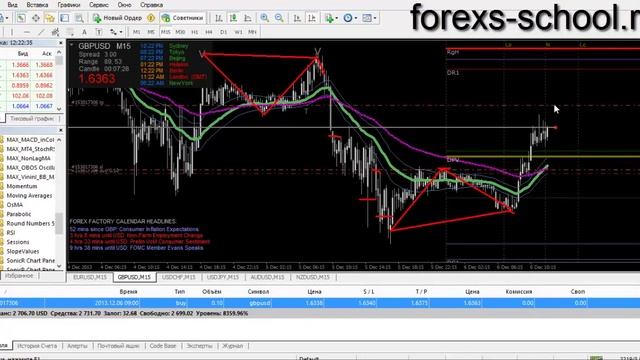Select the buy gbpusd order row
Image resolution: width=640 pixels, height=360 pixels.
tap(320, 303)
